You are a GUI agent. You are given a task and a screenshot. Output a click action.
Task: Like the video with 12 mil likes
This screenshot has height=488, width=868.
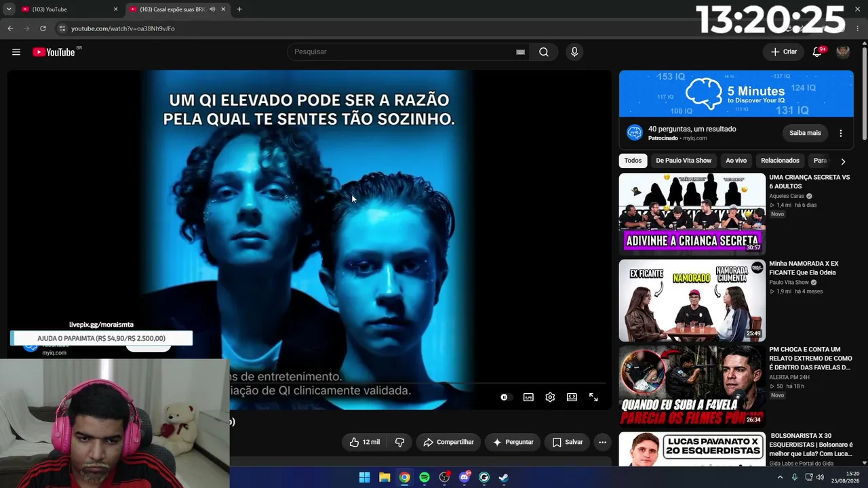point(364,442)
